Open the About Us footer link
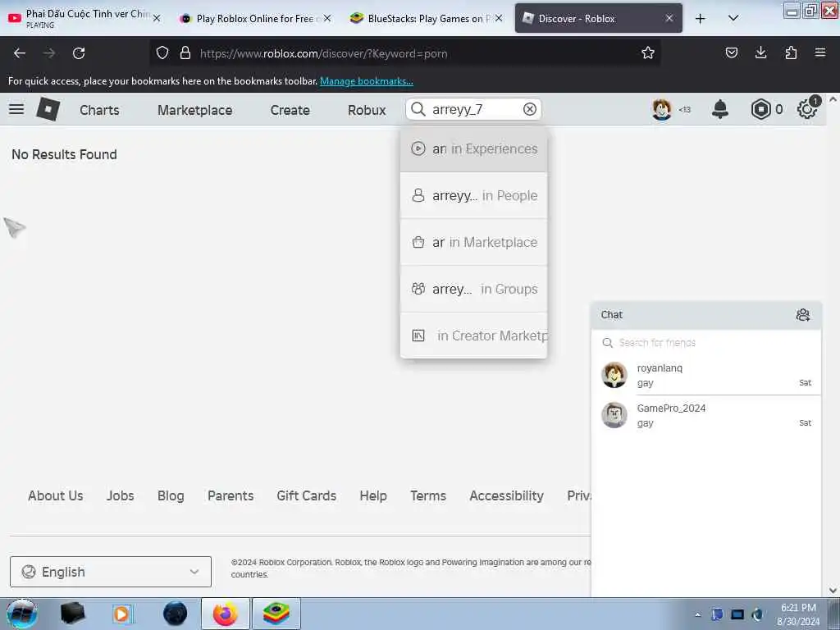Screen dimensions: 840x630 click(56, 495)
